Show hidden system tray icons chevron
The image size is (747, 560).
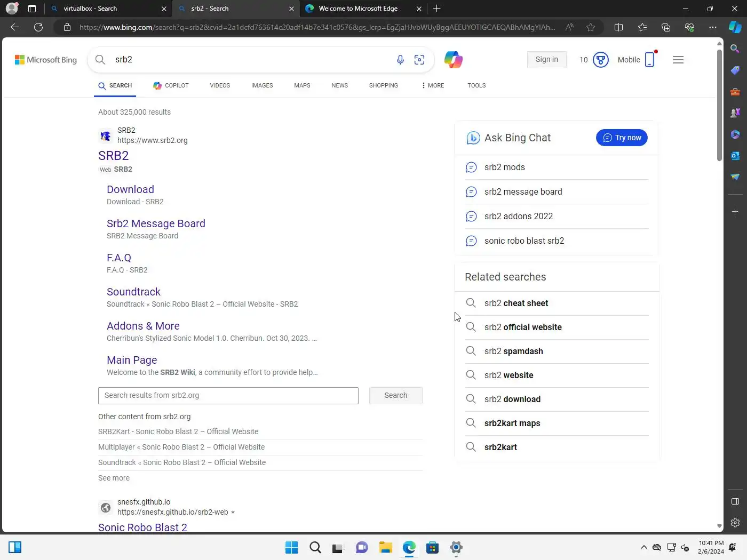click(644, 547)
